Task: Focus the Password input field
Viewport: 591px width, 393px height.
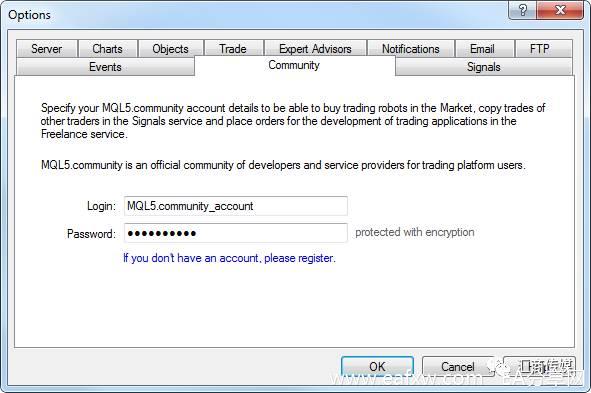Action: click(x=236, y=233)
